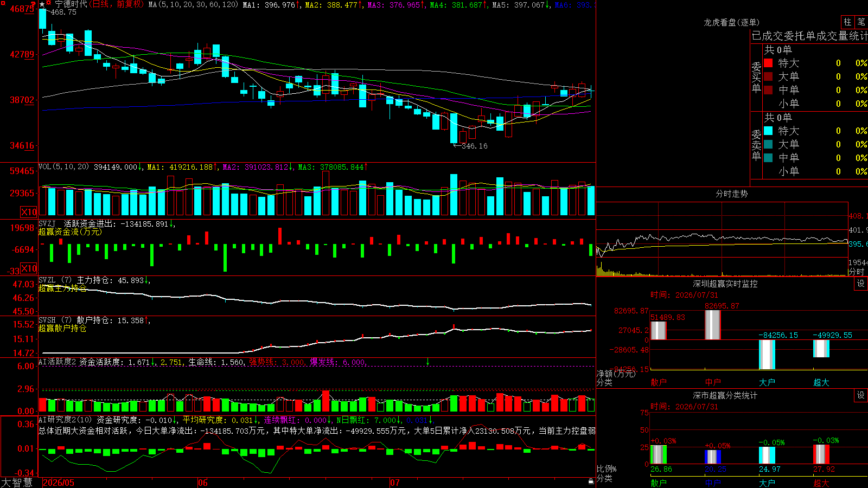Click the dark red 中单 buy-order swatch
Image resolution: width=868 pixels, height=488 pixels.
coord(768,90)
